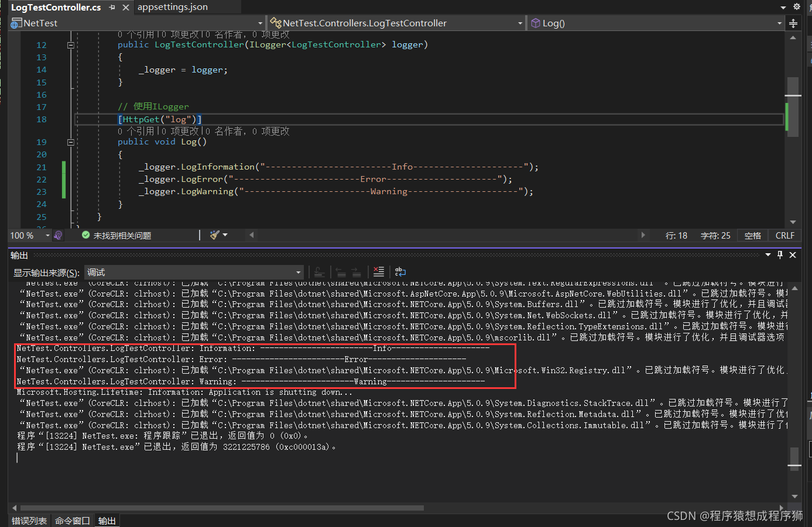The width and height of the screenshot is (812, 527).
Task: Click the editor scrollbar up arrow
Action: [793, 37]
